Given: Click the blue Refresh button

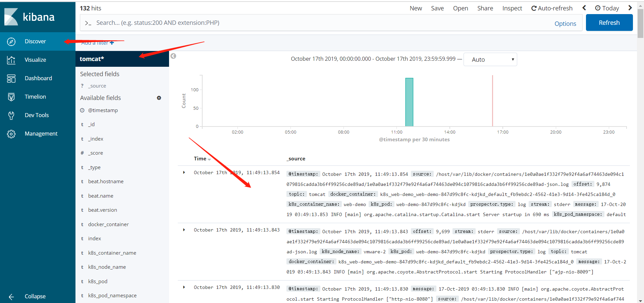Looking at the screenshot, I should point(609,23).
